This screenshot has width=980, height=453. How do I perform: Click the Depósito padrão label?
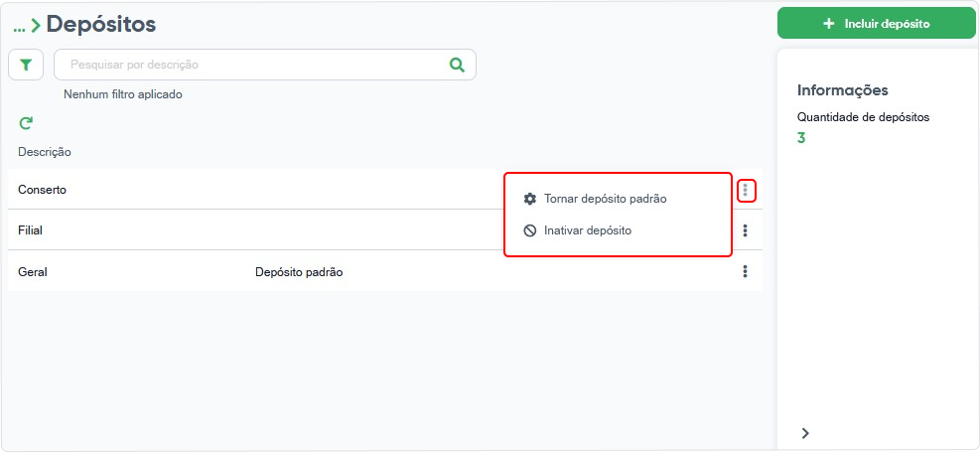click(299, 273)
